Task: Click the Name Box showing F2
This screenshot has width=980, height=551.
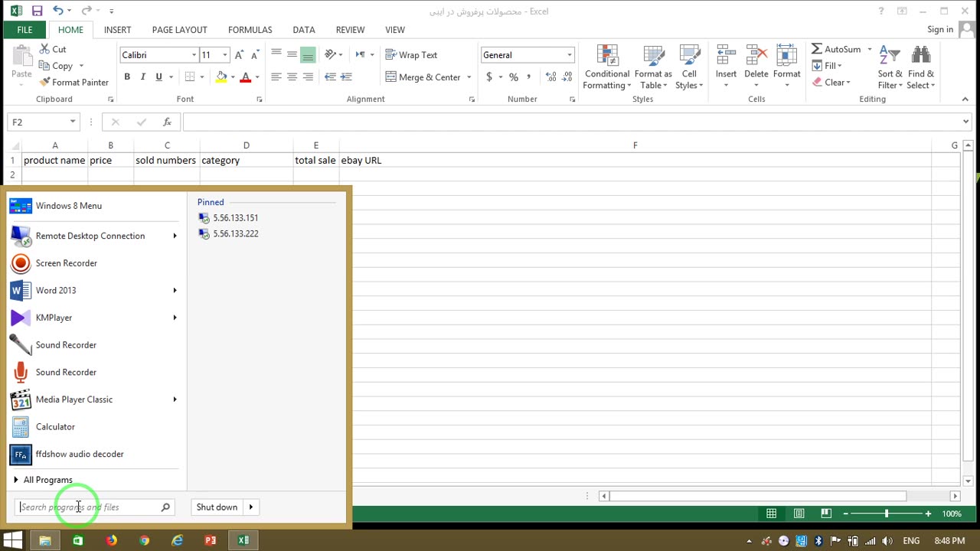Action: (x=44, y=122)
